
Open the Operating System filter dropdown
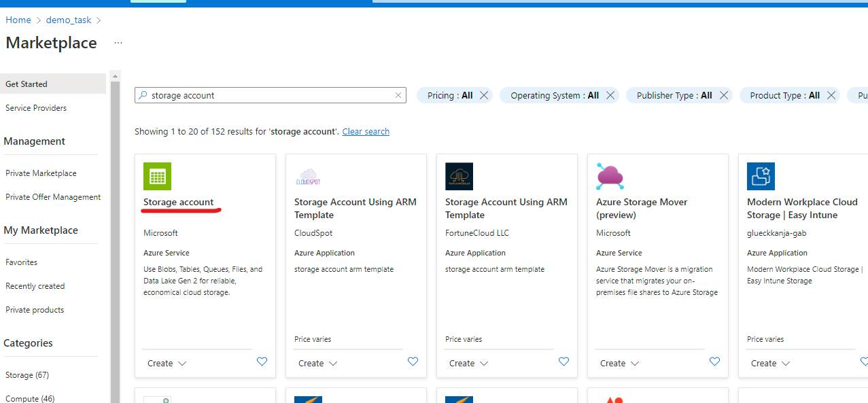[x=554, y=96]
